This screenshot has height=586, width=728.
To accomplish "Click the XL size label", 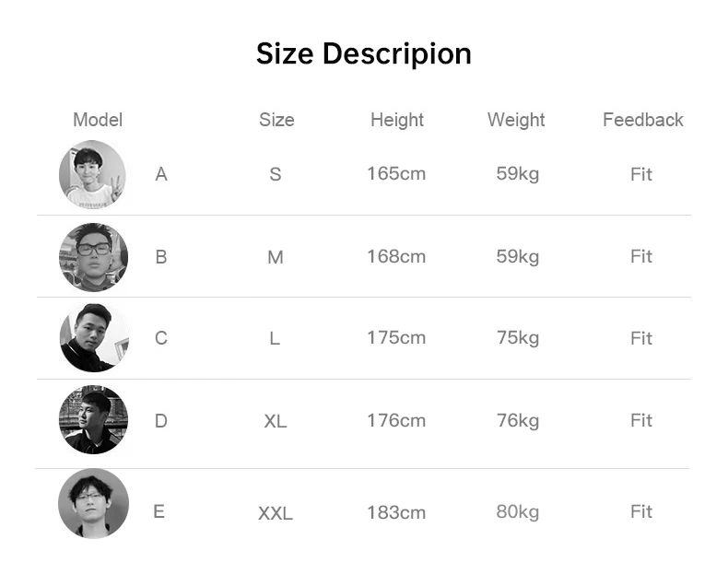I will click(276, 421).
